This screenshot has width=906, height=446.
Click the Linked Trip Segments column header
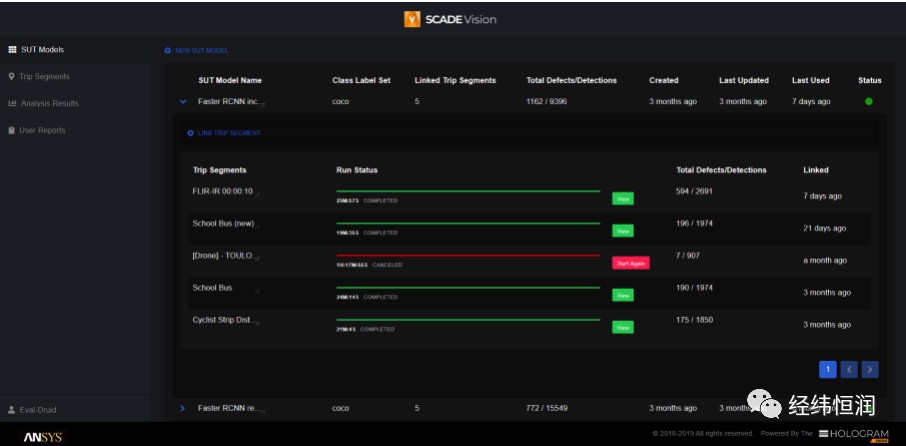pos(455,80)
